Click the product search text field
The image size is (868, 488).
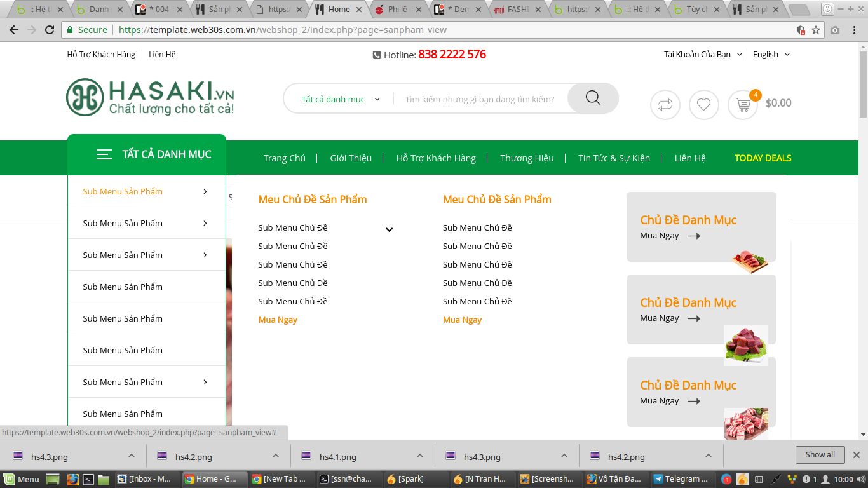click(x=480, y=99)
